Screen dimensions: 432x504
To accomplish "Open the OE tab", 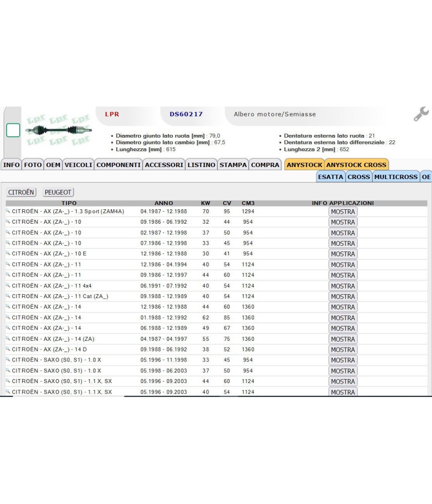I will tap(426, 177).
